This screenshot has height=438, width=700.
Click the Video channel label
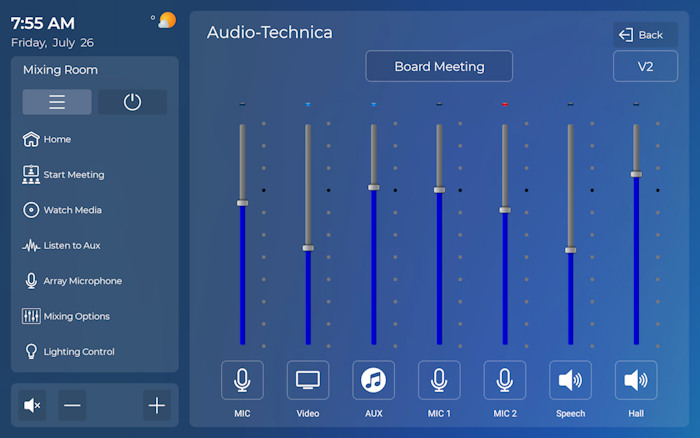(x=308, y=413)
